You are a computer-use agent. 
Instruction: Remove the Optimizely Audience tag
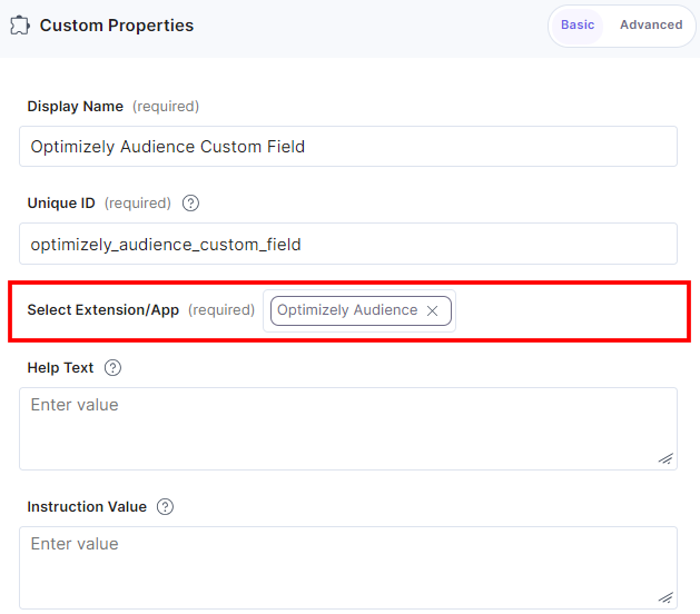coord(432,311)
